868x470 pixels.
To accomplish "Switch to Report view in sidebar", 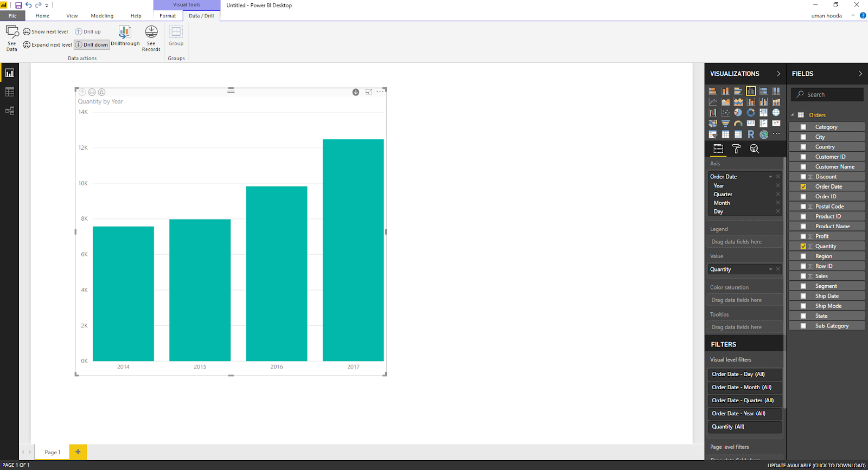I will coord(9,73).
